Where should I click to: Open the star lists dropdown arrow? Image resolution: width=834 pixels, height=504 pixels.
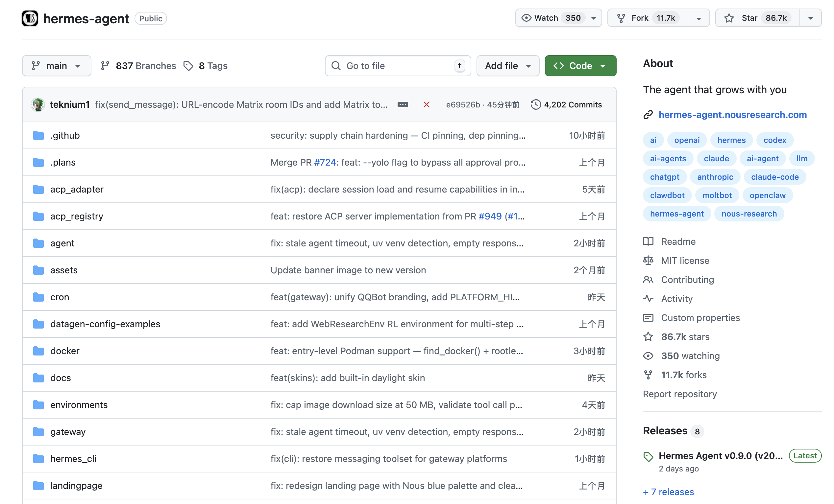(810, 18)
